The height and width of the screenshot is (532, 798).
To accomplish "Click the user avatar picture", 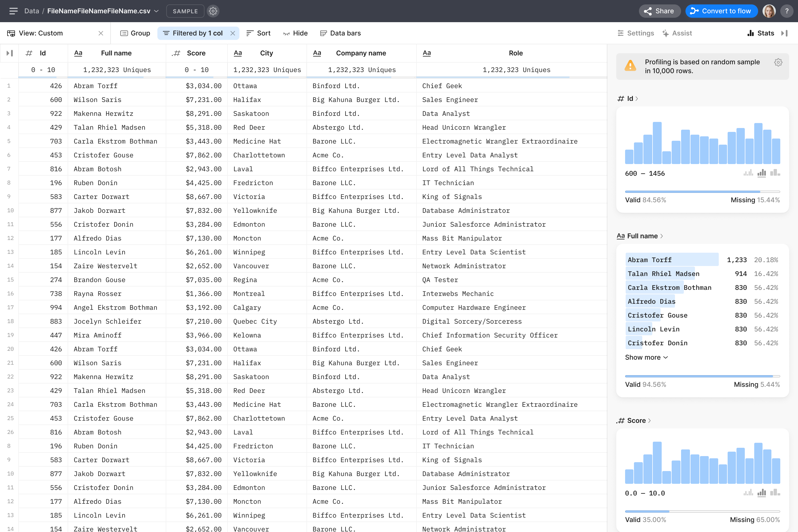I will point(769,11).
